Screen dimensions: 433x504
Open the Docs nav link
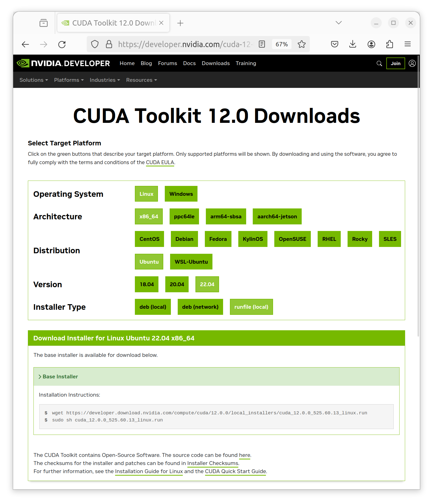click(x=189, y=63)
